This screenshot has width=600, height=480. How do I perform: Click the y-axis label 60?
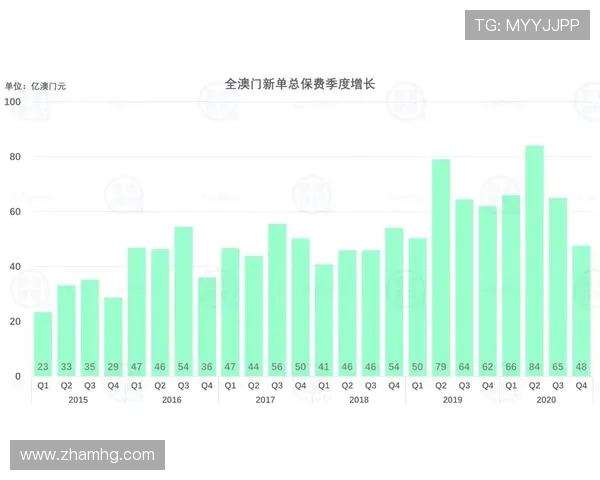tap(15, 212)
